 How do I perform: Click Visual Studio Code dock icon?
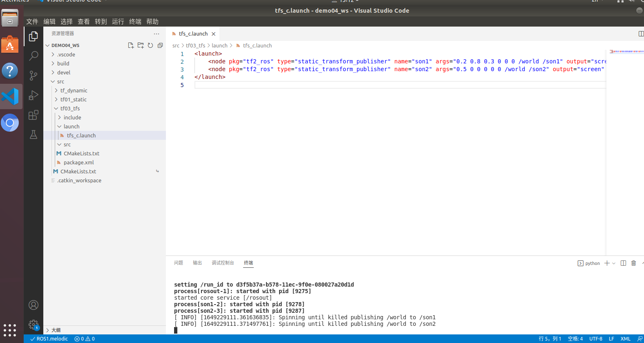[x=10, y=97]
